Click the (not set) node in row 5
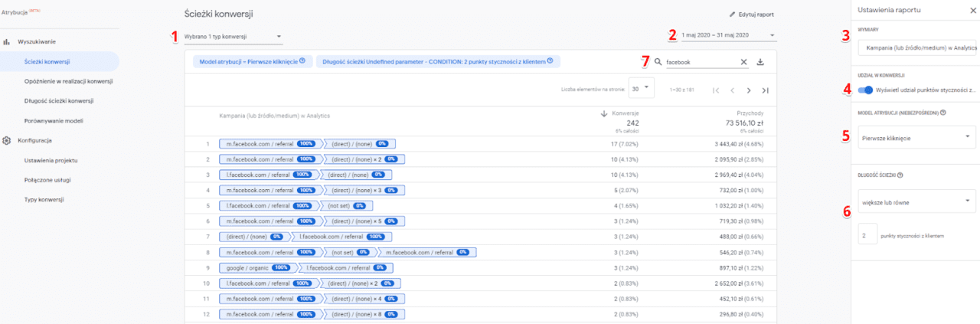Screen dimensions: 980x324 tap(345, 206)
